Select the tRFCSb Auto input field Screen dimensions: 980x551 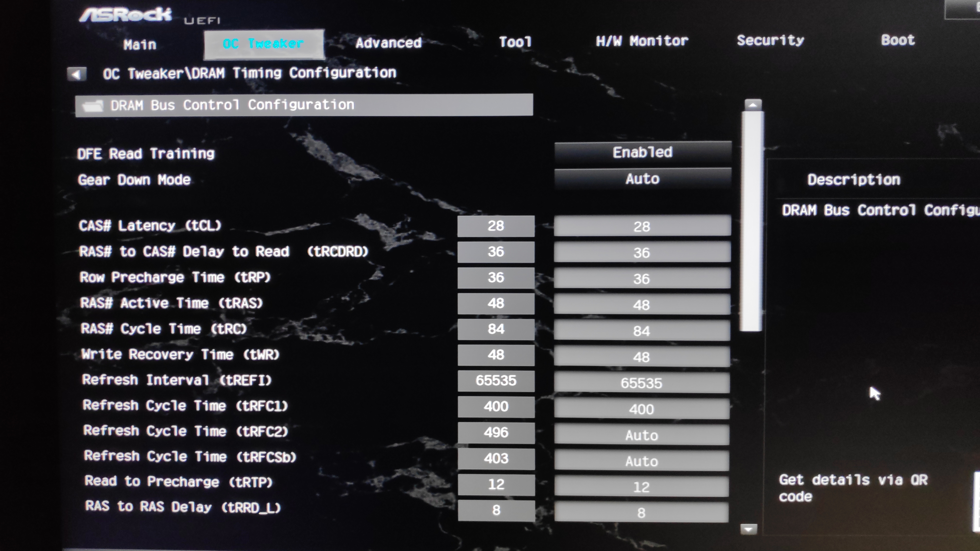tap(642, 461)
